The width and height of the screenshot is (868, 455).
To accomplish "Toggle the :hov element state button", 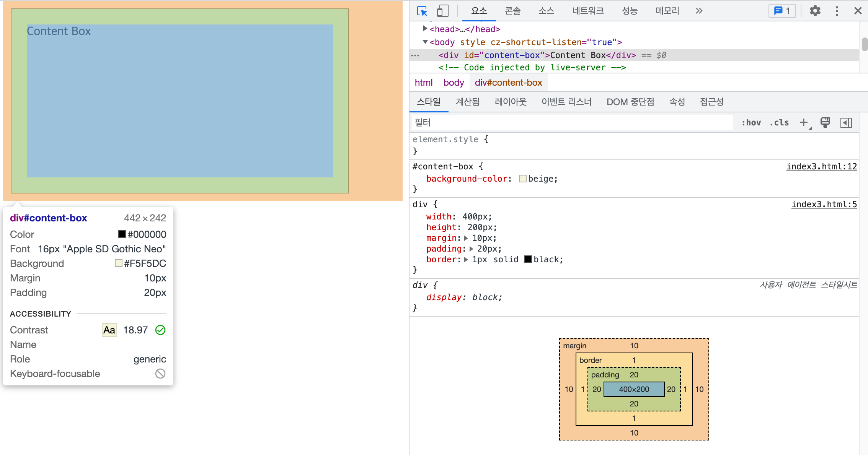I will (751, 123).
